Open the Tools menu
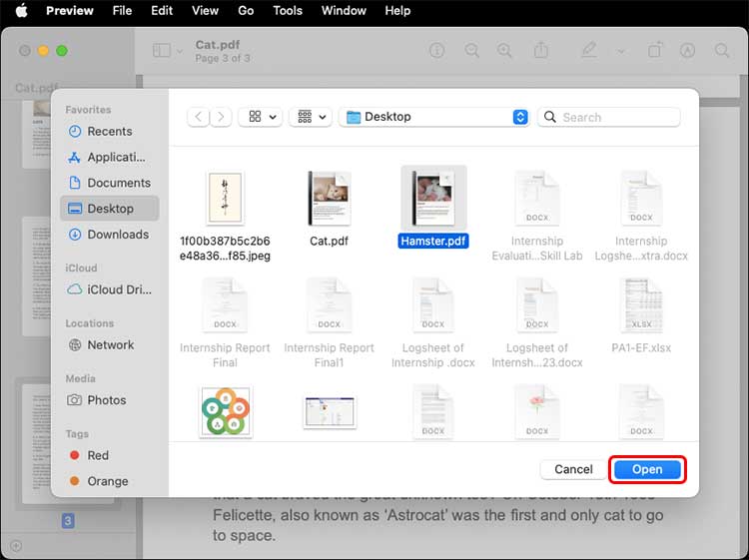The width and height of the screenshot is (749, 560). (288, 11)
